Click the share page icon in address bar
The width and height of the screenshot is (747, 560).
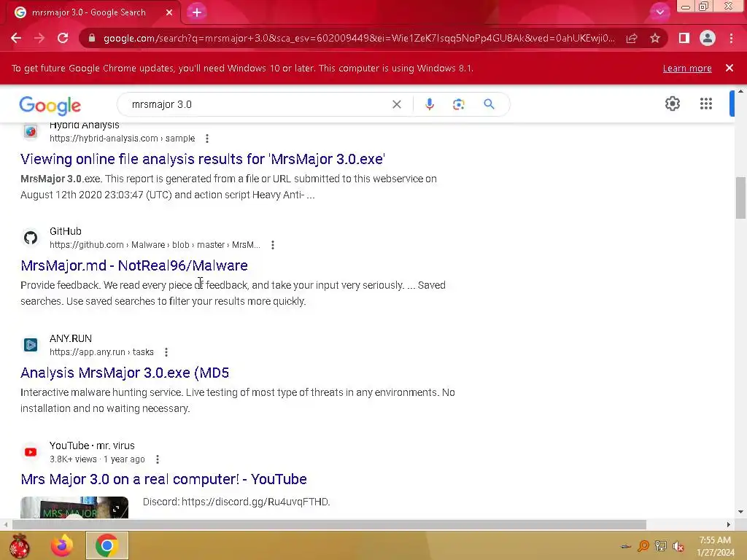(632, 38)
